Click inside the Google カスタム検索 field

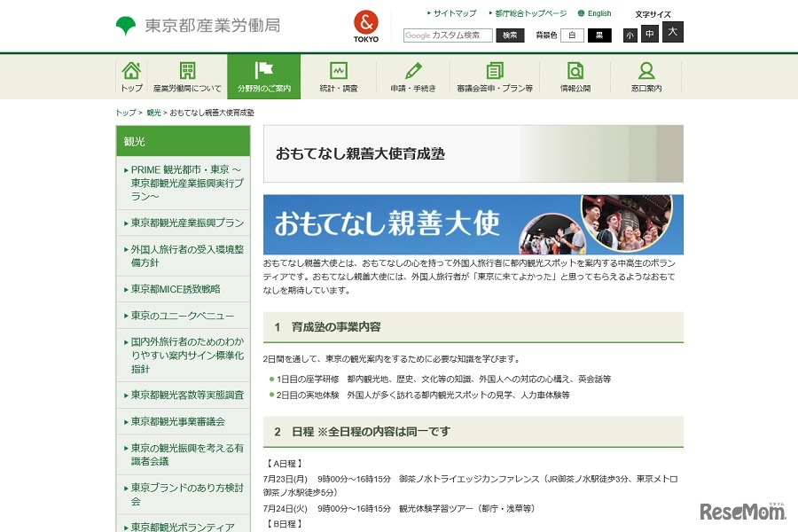coord(448,35)
